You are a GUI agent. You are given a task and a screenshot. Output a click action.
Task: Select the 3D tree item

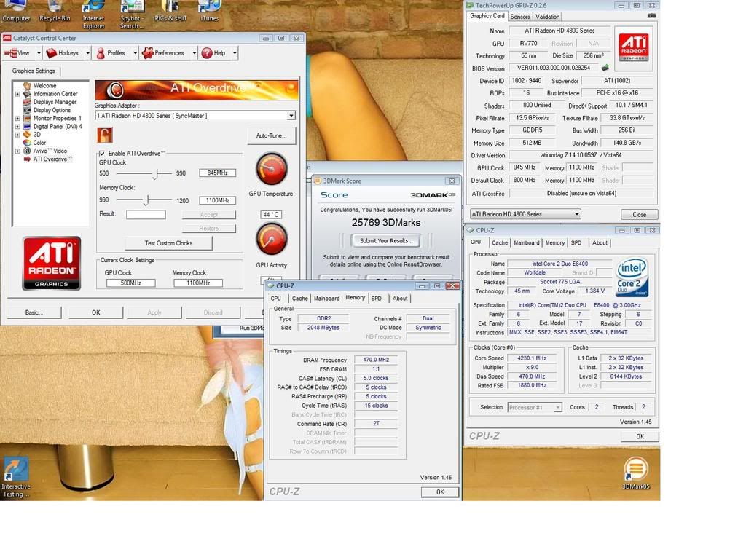tap(36, 135)
